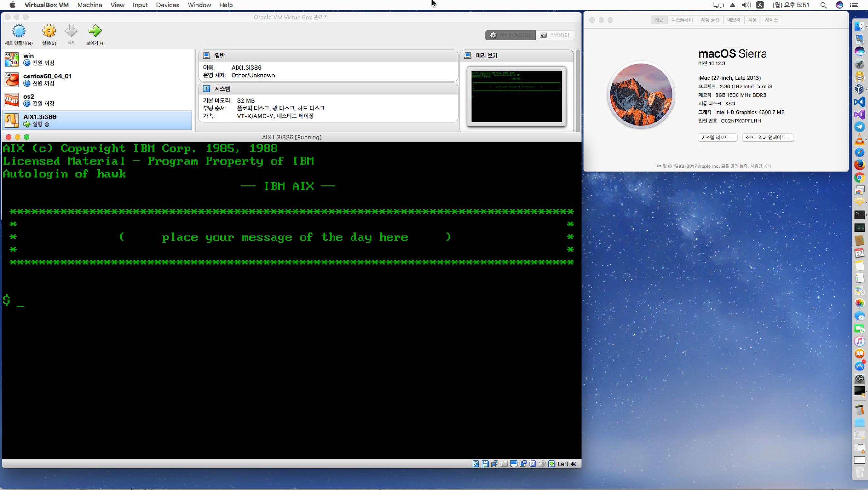The width and height of the screenshot is (868, 490).
Task: Collapse the Preview (미리 보기) section header
Action: [x=486, y=56]
